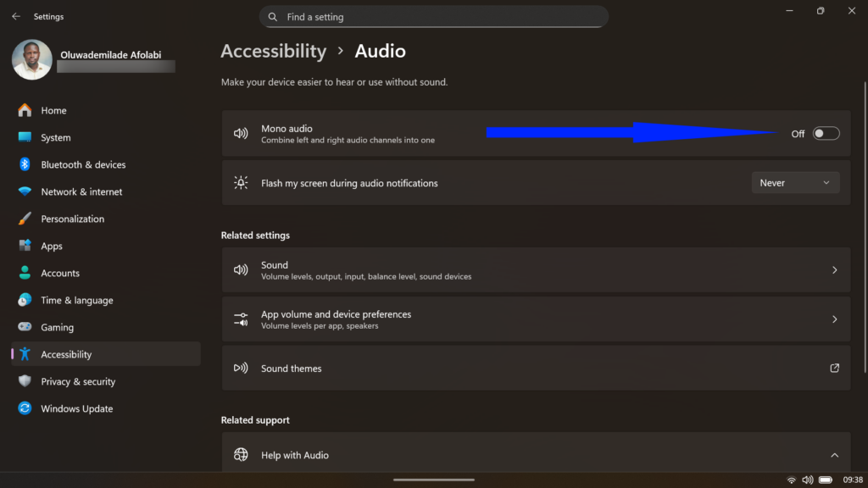Click inside the Find a setting search field

click(433, 16)
